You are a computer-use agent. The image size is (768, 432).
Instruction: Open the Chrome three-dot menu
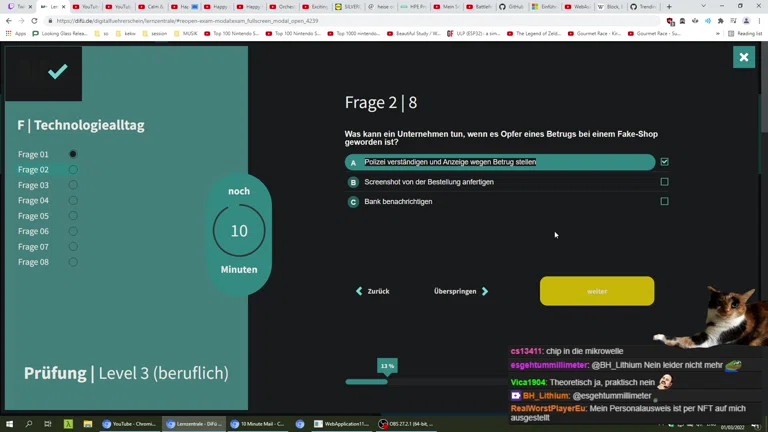759,21
